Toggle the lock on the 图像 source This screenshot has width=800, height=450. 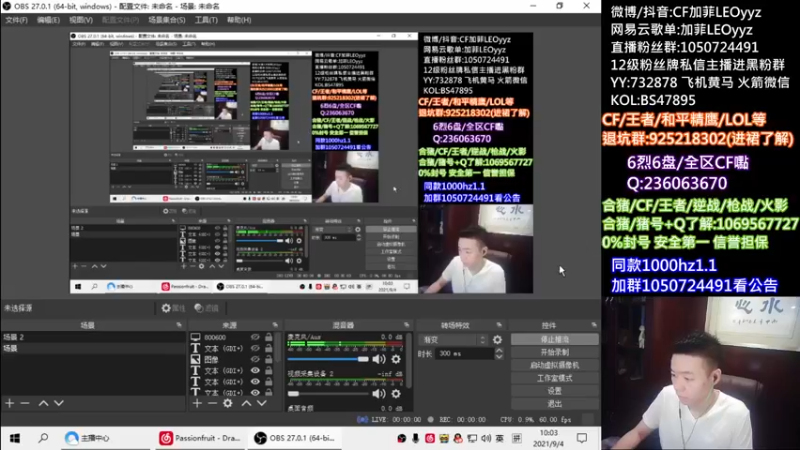268,359
